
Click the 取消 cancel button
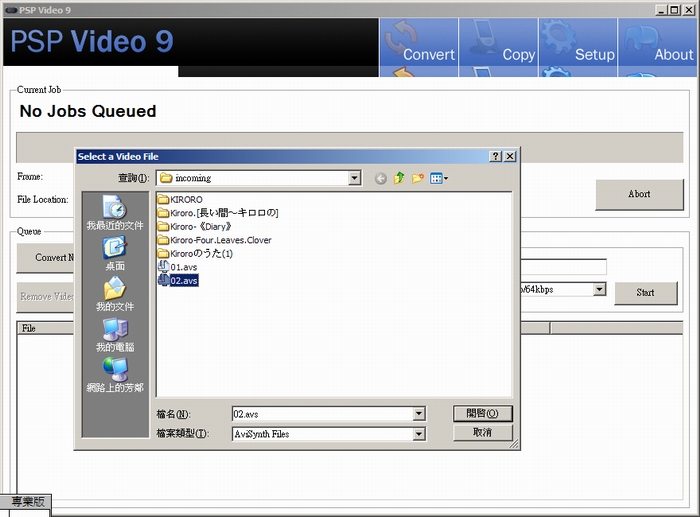[x=483, y=433]
